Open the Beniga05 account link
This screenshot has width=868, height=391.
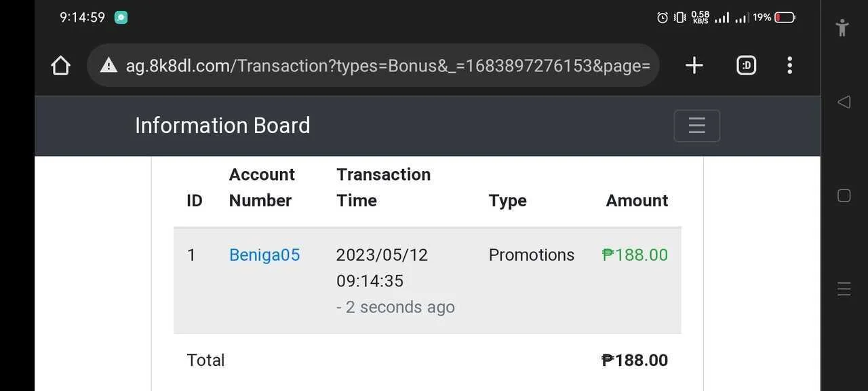click(x=264, y=255)
